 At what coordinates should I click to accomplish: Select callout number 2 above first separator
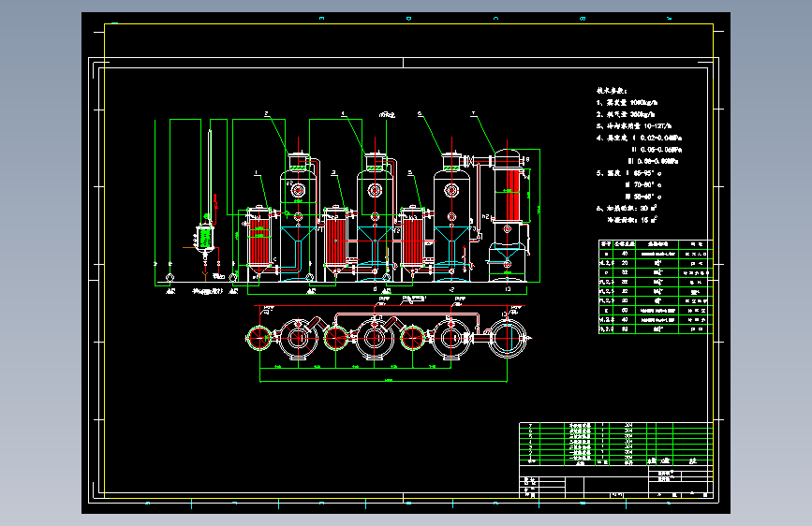(x=266, y=113)
